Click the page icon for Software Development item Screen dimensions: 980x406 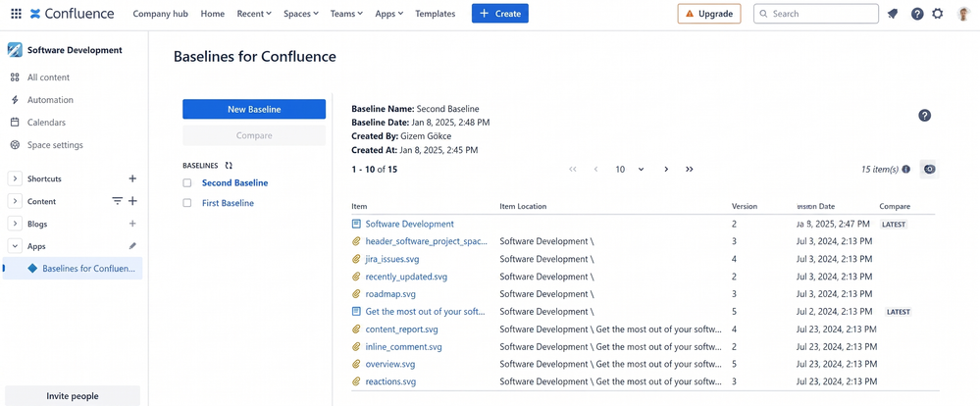coord(356,224)
